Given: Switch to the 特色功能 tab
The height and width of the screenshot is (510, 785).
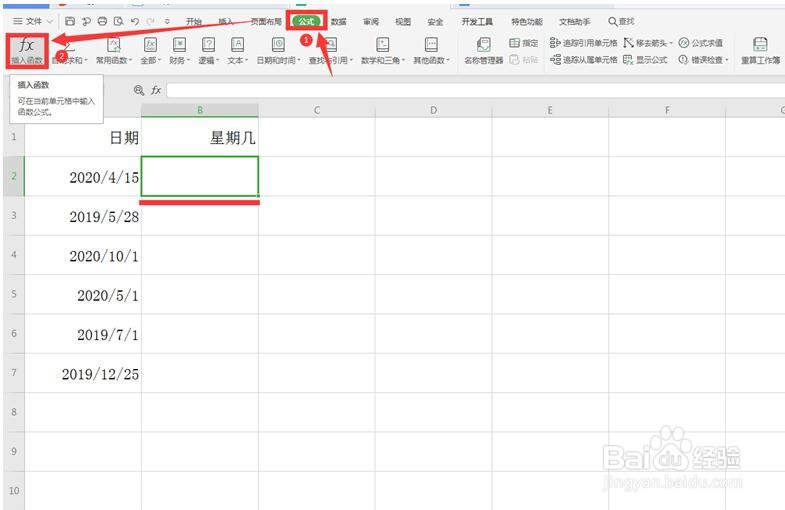Looking at the screenshot, I should click(x=527, y=22).
